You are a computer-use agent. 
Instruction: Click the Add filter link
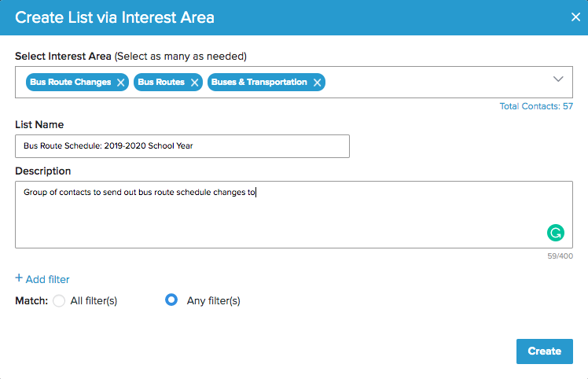(x=42, y=279)
